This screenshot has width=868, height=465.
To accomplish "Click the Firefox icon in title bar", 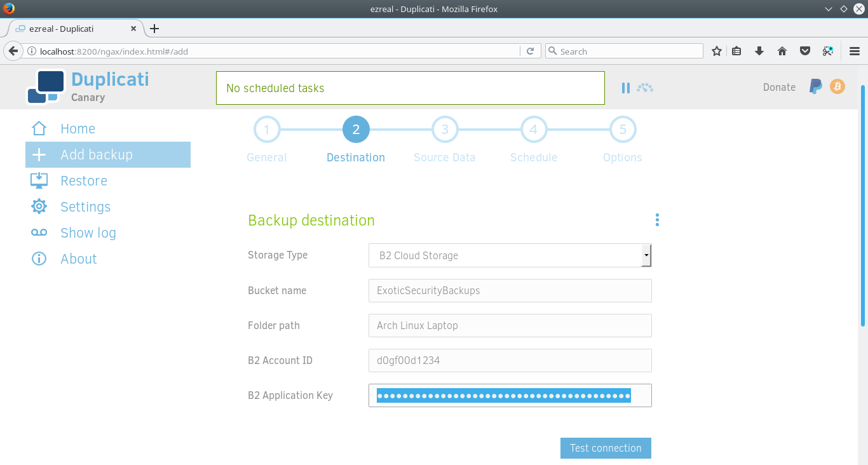I will pos(8,9).
